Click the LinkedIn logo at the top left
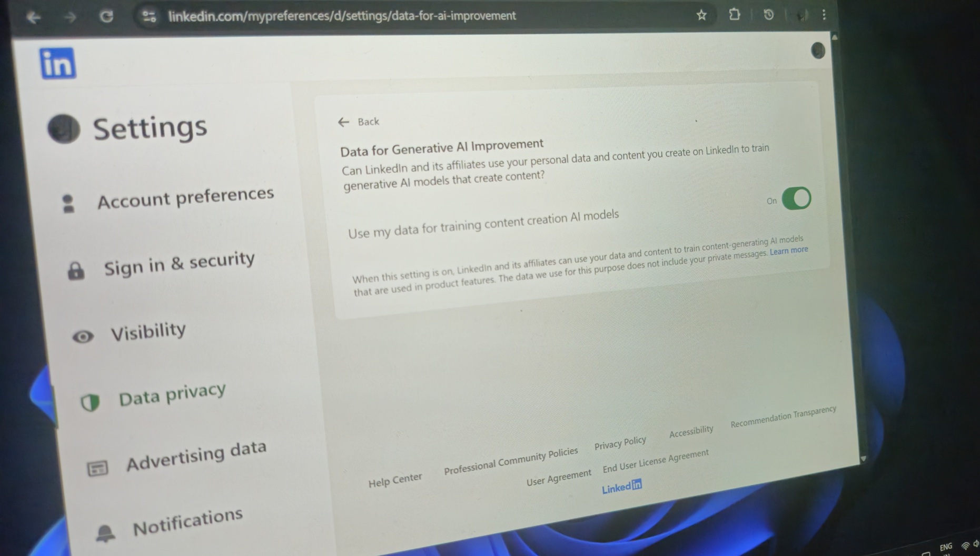 tap(58, 64)
